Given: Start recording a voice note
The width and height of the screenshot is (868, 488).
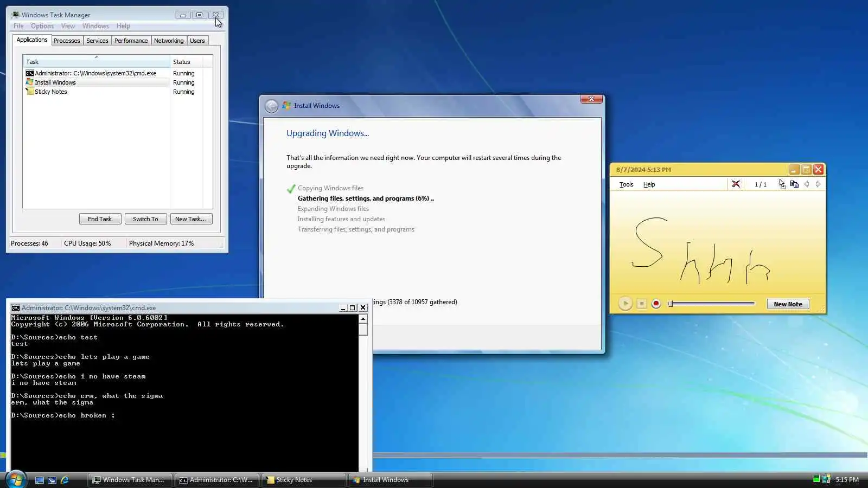Looking at the screenshot, I should pyautogui.click(x=656, y=304).
